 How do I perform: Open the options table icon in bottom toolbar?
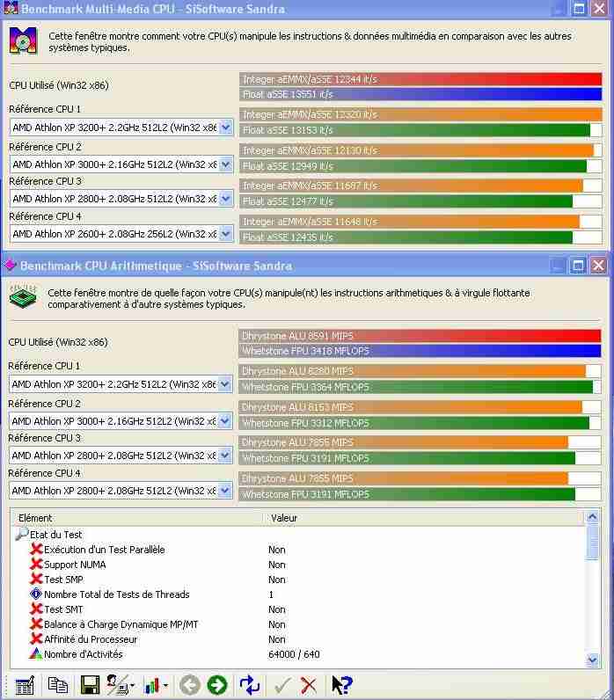[x=24, y=685]
